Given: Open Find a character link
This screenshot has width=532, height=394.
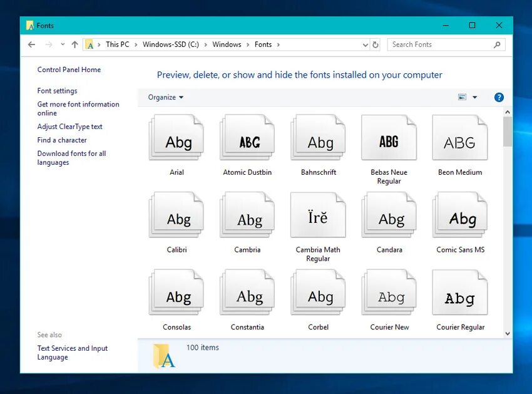Looking at the screenshot, I should pyautogui.click(x=62, y=140).
